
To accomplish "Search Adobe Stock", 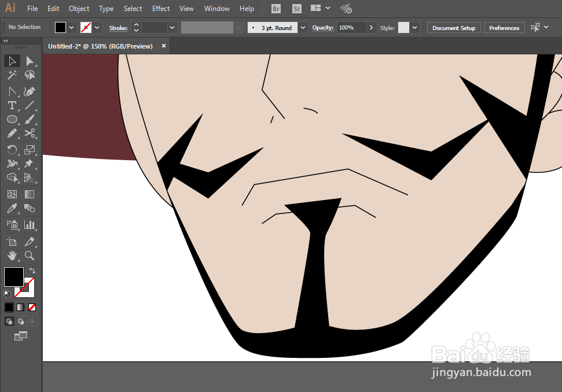I will pos(297,9).
